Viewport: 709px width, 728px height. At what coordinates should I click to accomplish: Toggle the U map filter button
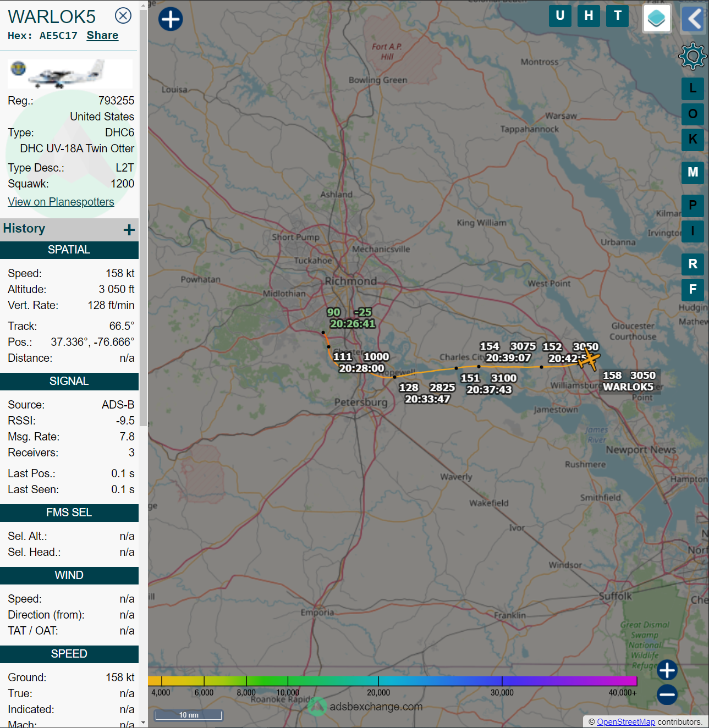[x=560, y=15]
